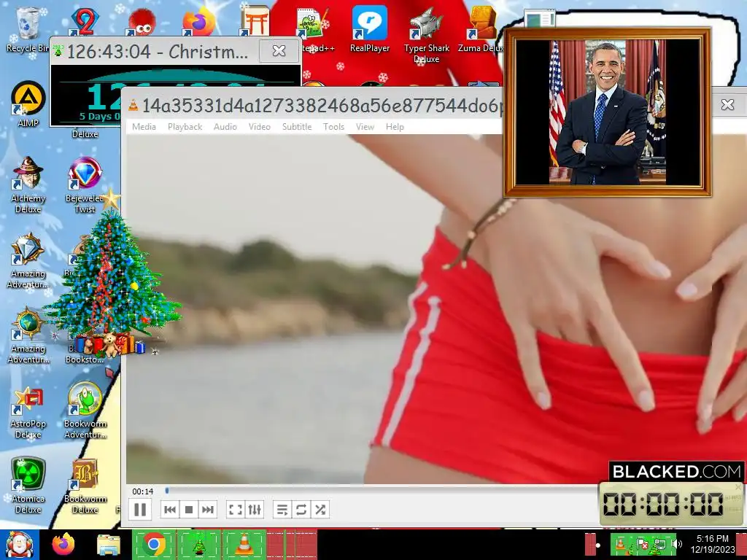Select the Firefox desktop shortcut
This screenshot has height=560, width=747.
pyautogui.click(x=199, y=21)
